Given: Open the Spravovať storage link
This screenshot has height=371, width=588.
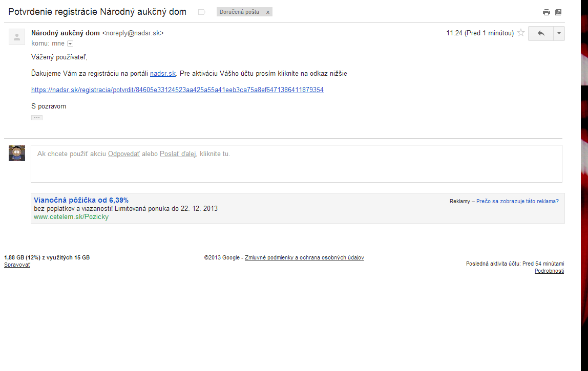Looking at the screenshot, I should click(17, 265).
